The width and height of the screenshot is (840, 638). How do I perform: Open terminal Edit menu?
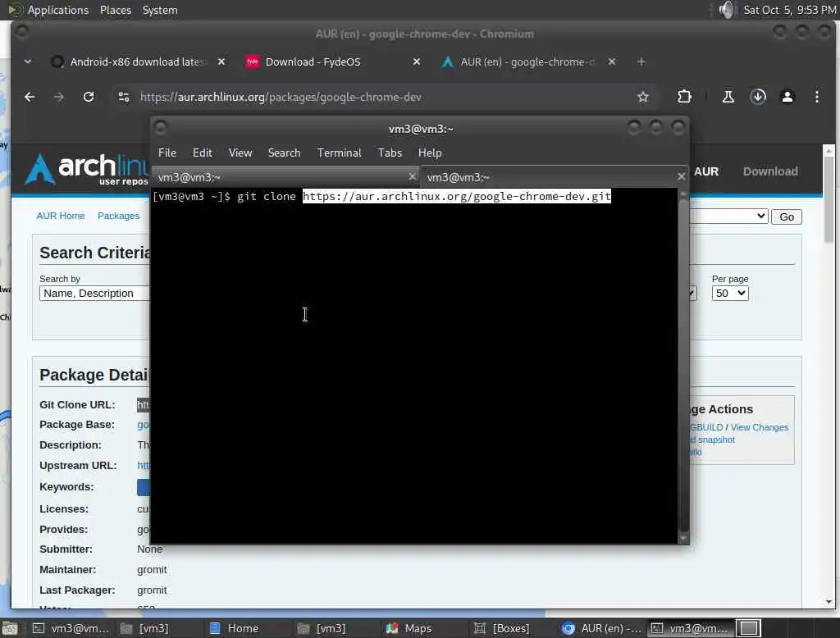[x=202, y=153]
